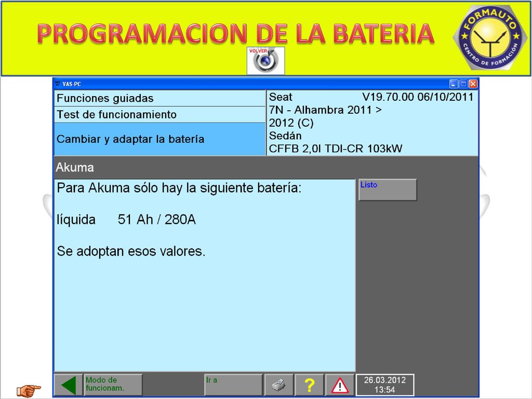Open help with the yellow question mark
Viewport: 532px width, 399px height.
coord(309,385)
